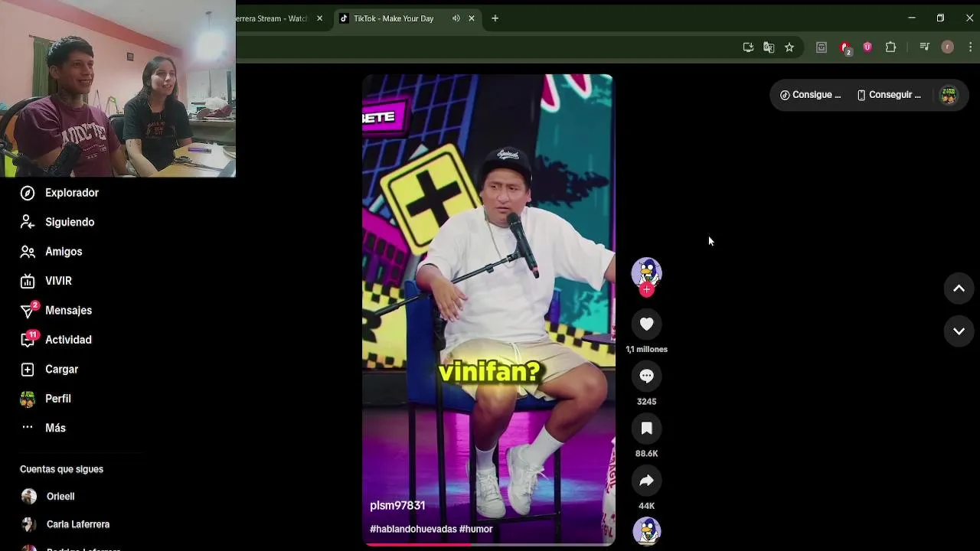980x551 pixels.
Task: Bookmark page with star icon
Action: pyautogui.click(x=789, y=47)
